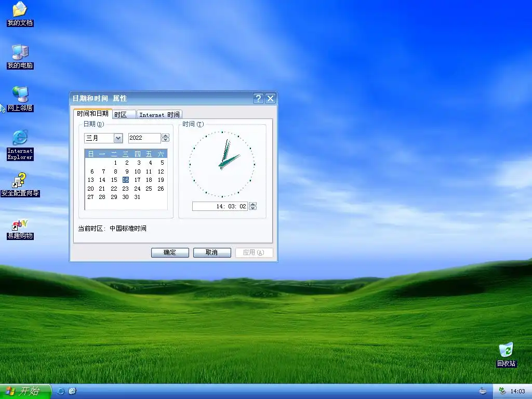This screenshot has height=399, width=532.
Task: Select day 5 in the calendar
Action: click(x=162, y=163)
